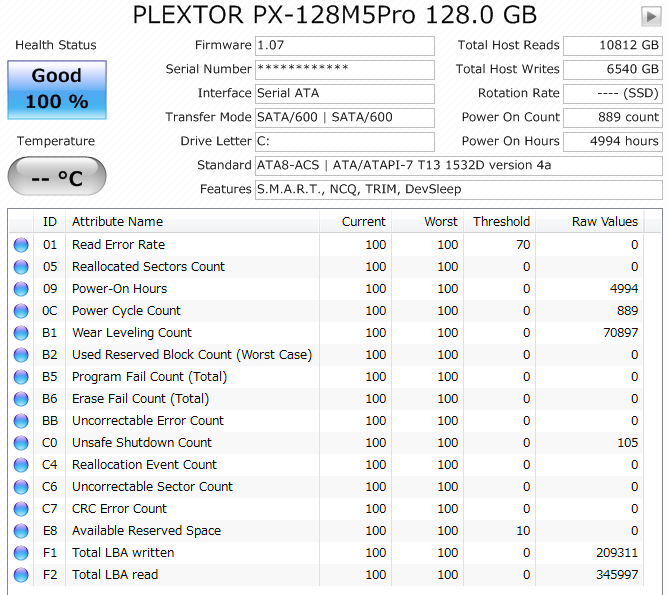Click the status icon for Wear Leveling Count
The height and width of the screenshot is (595, 669).
tap(21, 333)
